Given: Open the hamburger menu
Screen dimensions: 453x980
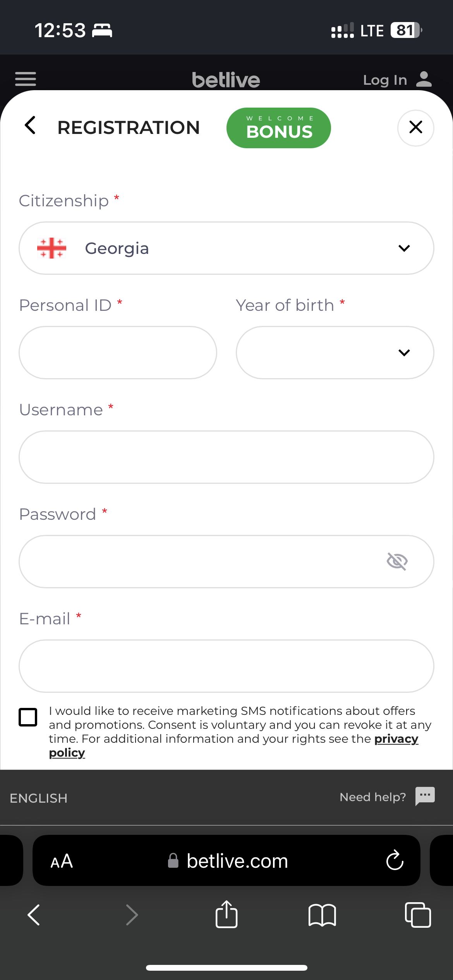Looking at the screenshot, I should coord(26,79).
